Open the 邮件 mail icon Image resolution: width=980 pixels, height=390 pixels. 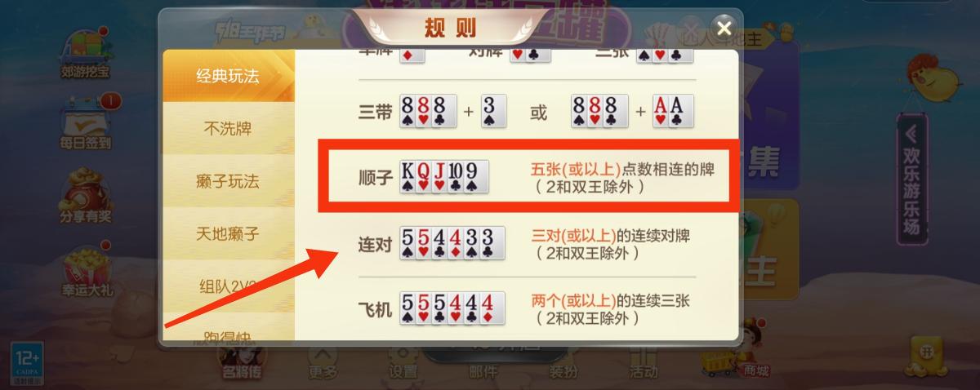pos(483,366)
